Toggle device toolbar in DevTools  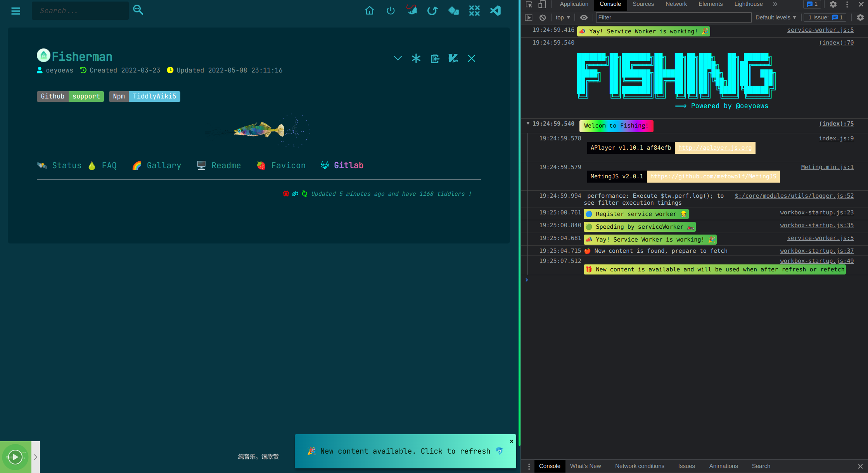pyautogui.click(x=542, y=4)
